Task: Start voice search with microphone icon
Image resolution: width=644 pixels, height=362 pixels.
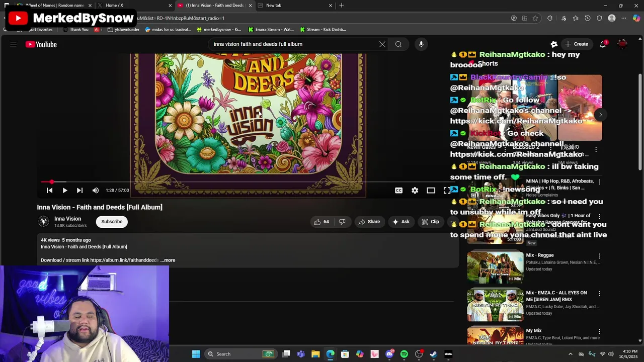Action: 421,44
